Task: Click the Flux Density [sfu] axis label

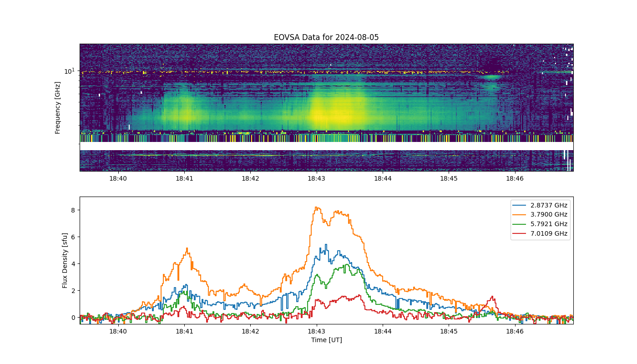Action: pyautogui.click(x=65, y=260)
